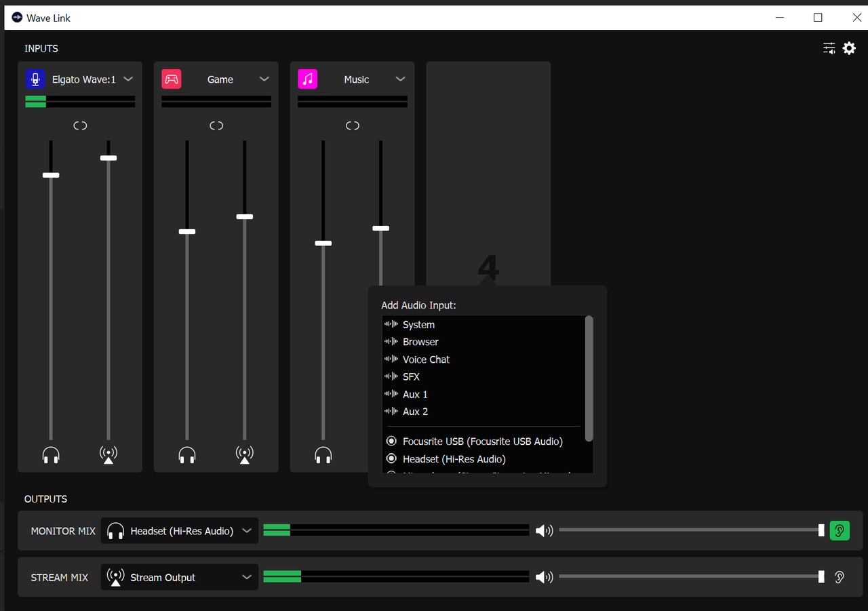Click the Game channel gamepad icon
868x611 pixels.
(172, 79)
